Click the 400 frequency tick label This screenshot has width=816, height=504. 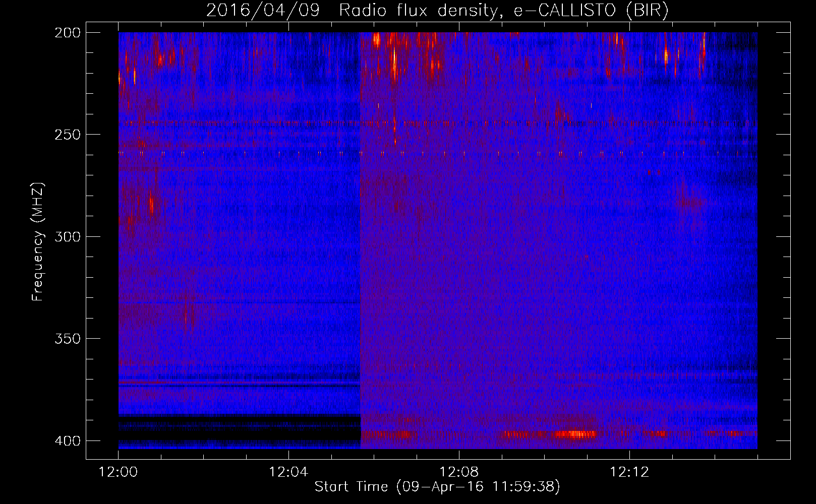[67, 441]
